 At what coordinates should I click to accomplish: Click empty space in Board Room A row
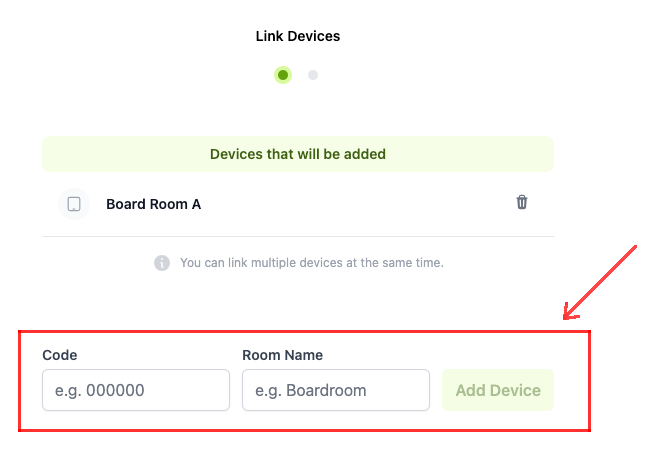pos(360,204)
